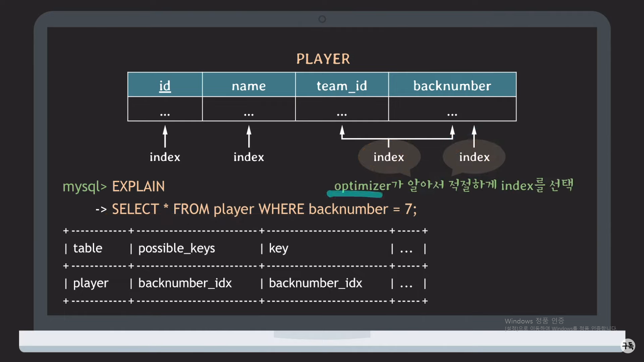The width and height of the screenshot is (644, 362).
Task: Click the index bubble below the bracket
Action: (389, 157)
